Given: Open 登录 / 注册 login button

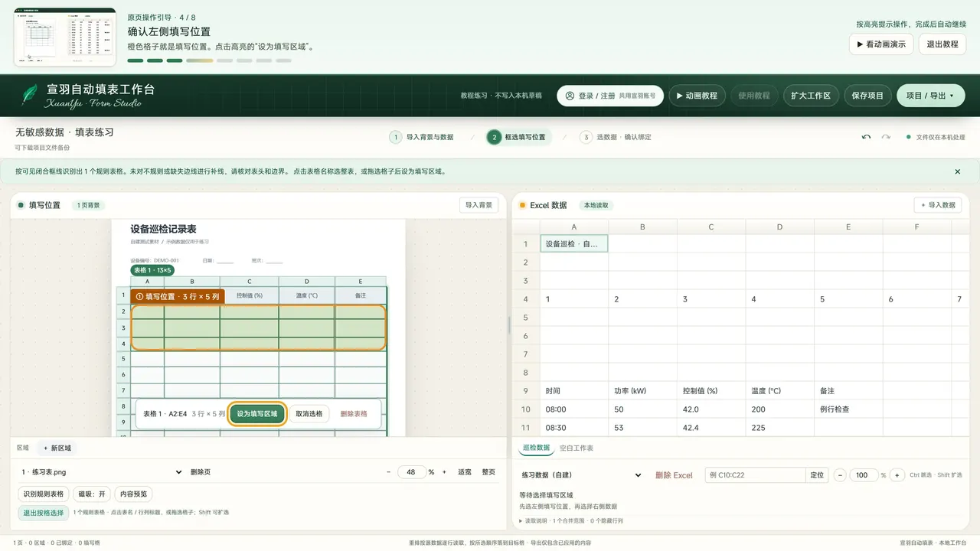Looking at the screenshot, I should coord(610,96).
